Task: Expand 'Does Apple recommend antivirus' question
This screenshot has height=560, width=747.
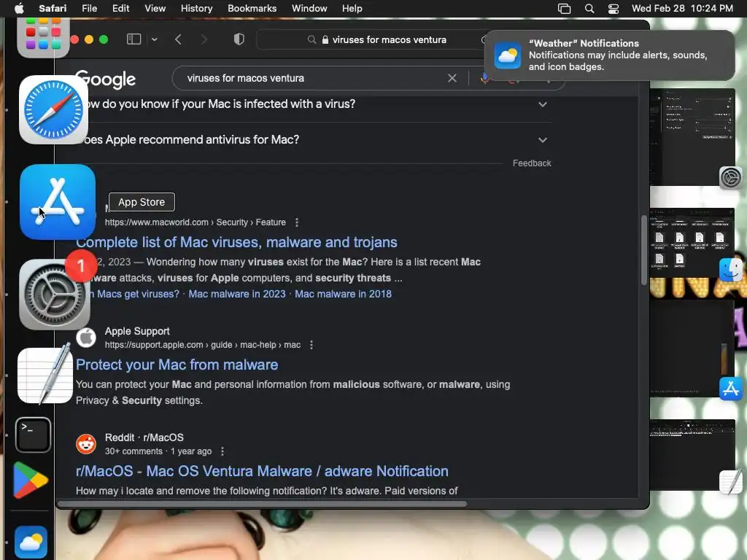Action: [x=543, y=140]
